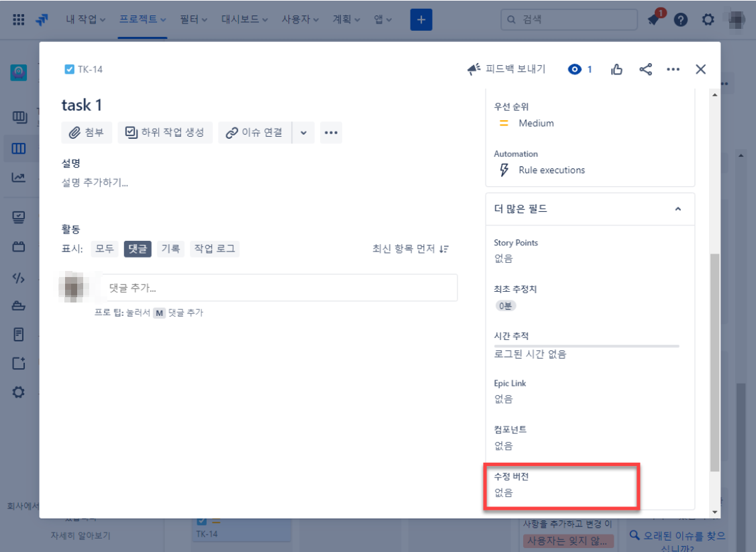Click Story Points 없음 value
The width and height of the screenshot is (756, 552).
[503, 258]
